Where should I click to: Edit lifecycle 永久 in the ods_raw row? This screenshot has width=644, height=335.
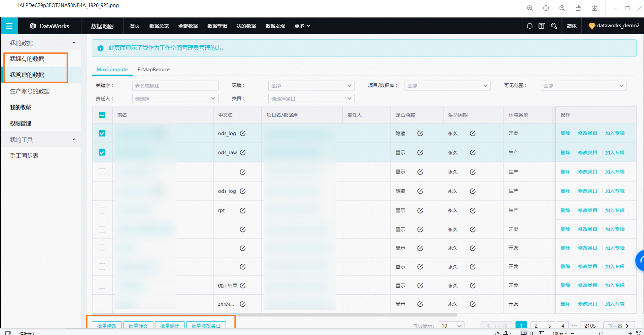click(473, 152)
